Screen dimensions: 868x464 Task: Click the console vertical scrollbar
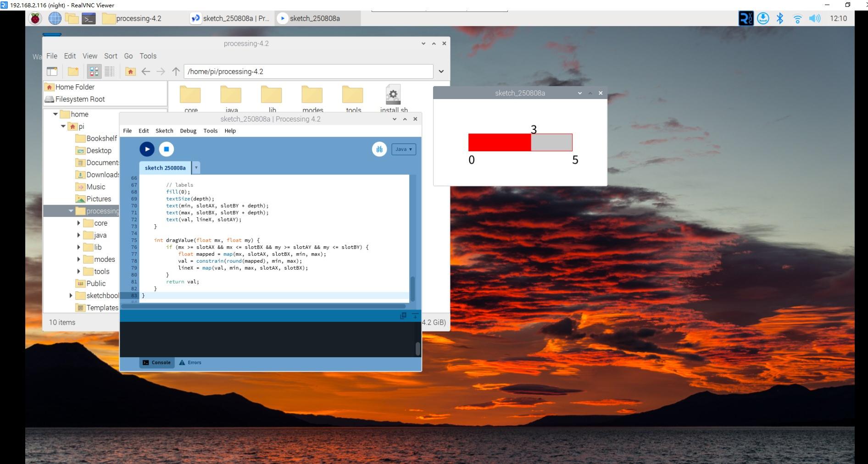[x=418, y=348]
